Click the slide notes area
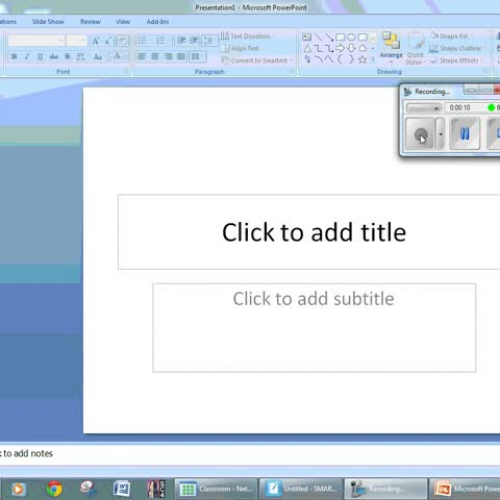Screen dimensions: 500x500 coord(250,454)
